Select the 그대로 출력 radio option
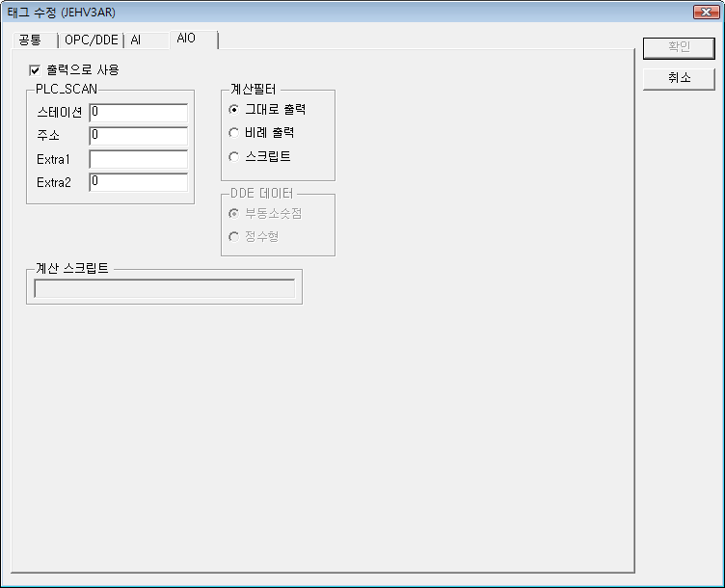Screen dimensions: 725x588 [233, 110]
